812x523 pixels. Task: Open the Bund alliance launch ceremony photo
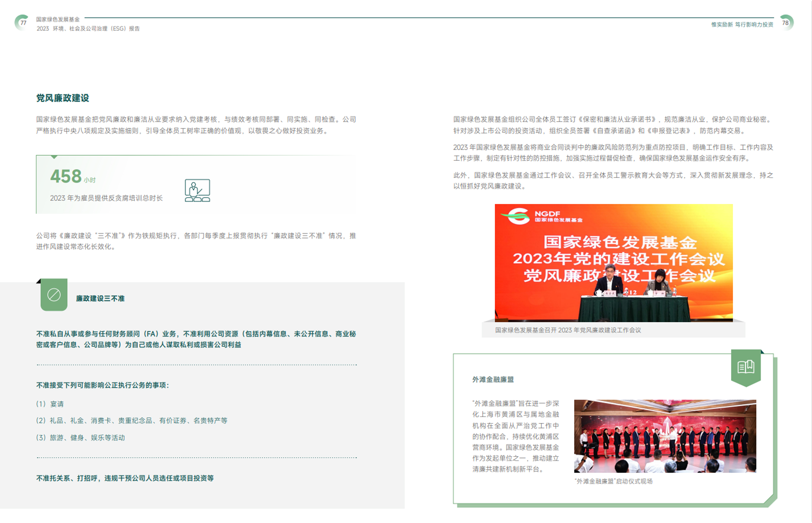[665, 436]
